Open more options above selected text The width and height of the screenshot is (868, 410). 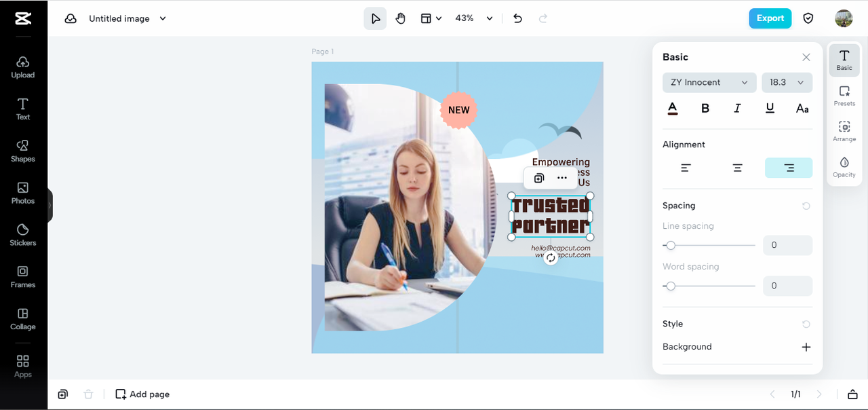(x=562, y=178)
